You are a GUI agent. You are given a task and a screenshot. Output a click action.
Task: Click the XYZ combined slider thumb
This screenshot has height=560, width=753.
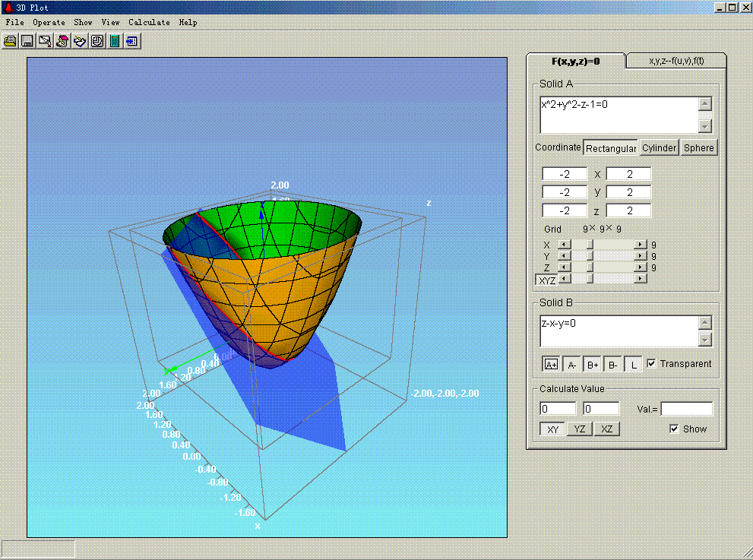[x=590, y=279]
